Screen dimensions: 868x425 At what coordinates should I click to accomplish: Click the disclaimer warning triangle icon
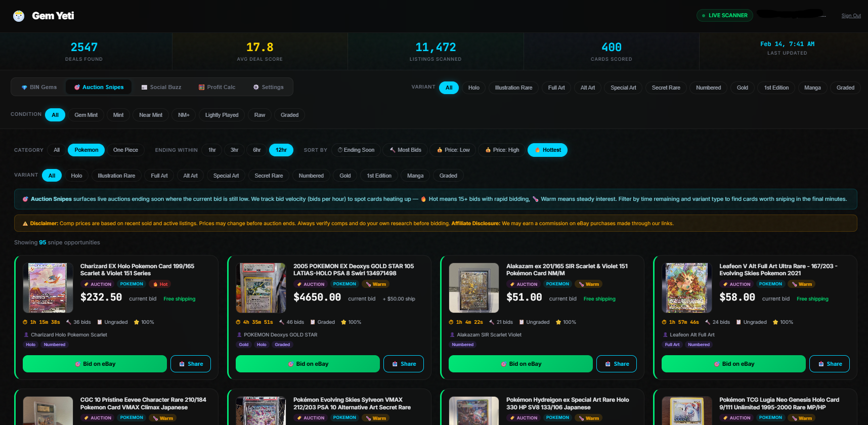(x=25, y=224)
